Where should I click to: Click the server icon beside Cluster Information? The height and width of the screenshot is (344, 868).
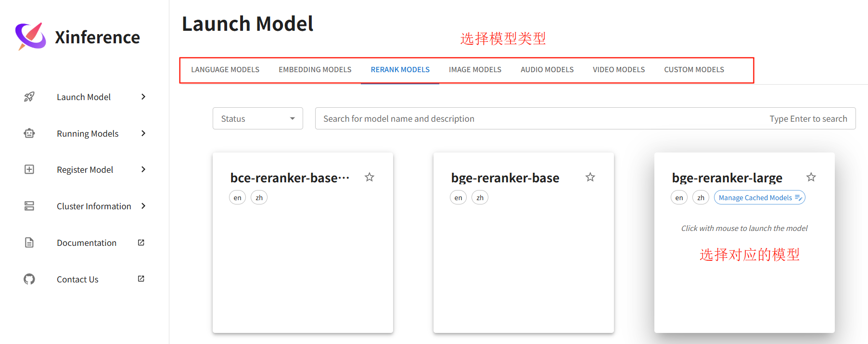29,206
